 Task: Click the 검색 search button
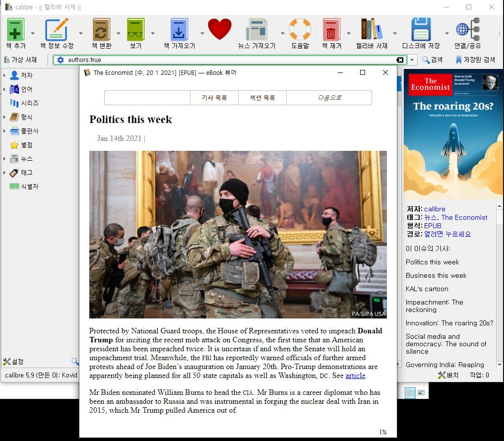click(x=433, y=60)
